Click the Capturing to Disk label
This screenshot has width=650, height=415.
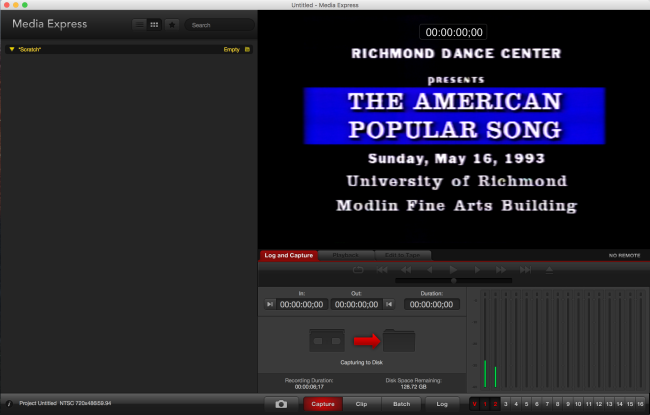pos(361,362)
